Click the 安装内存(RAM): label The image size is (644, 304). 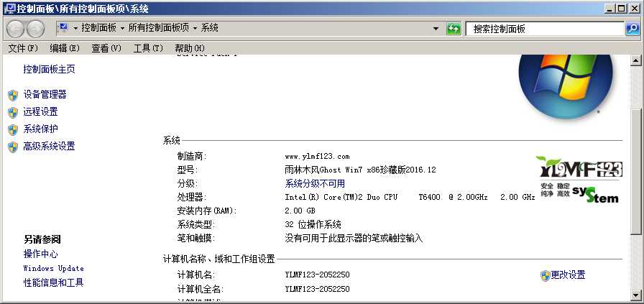pyautogui.click(x=207, y=211)
